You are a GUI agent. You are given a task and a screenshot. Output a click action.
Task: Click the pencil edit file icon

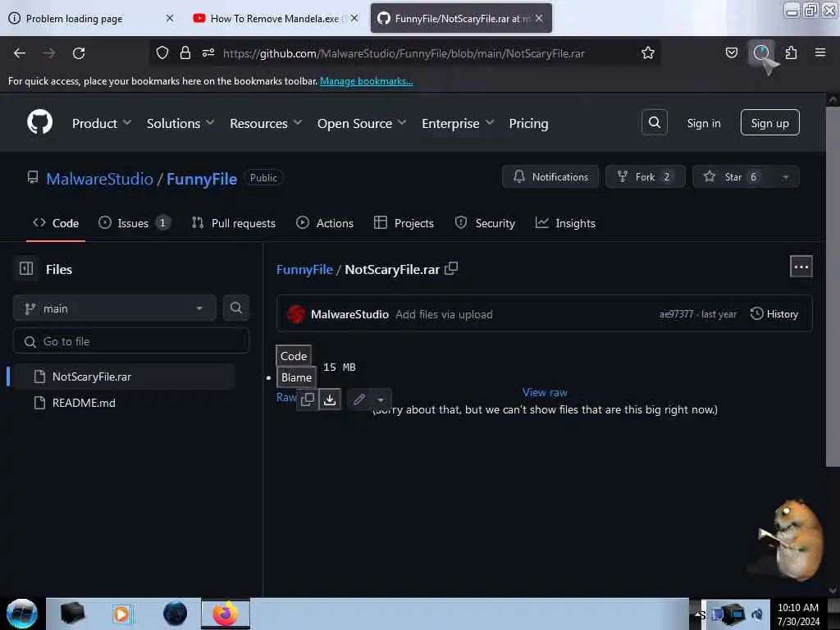tap(359, 399)
